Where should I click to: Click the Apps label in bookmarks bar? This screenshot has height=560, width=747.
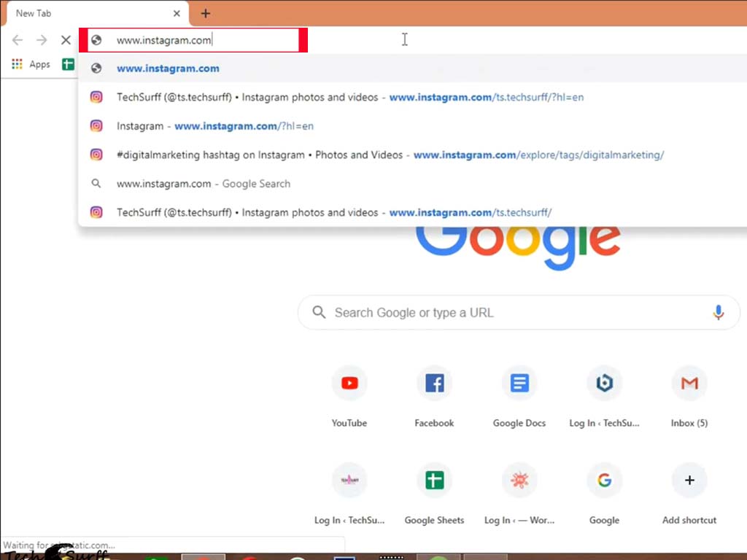click(x=39, y=64)
